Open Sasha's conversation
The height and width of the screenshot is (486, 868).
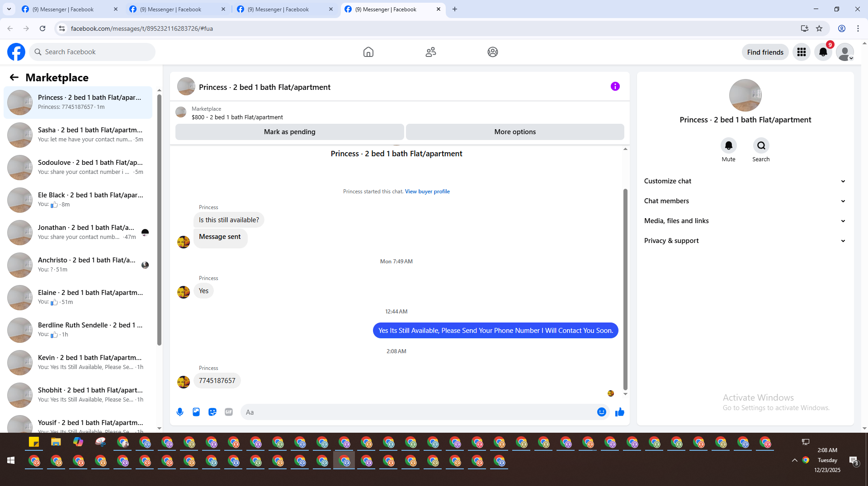point(78,135)
